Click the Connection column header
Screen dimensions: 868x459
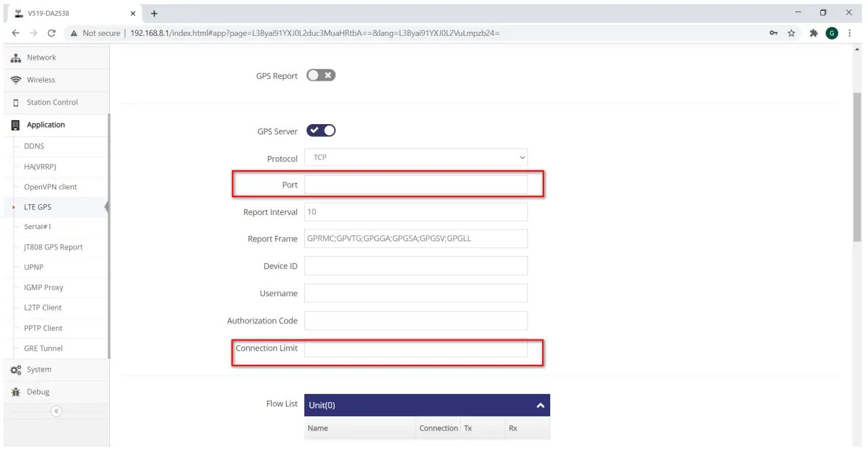click(x=438, y=428)
